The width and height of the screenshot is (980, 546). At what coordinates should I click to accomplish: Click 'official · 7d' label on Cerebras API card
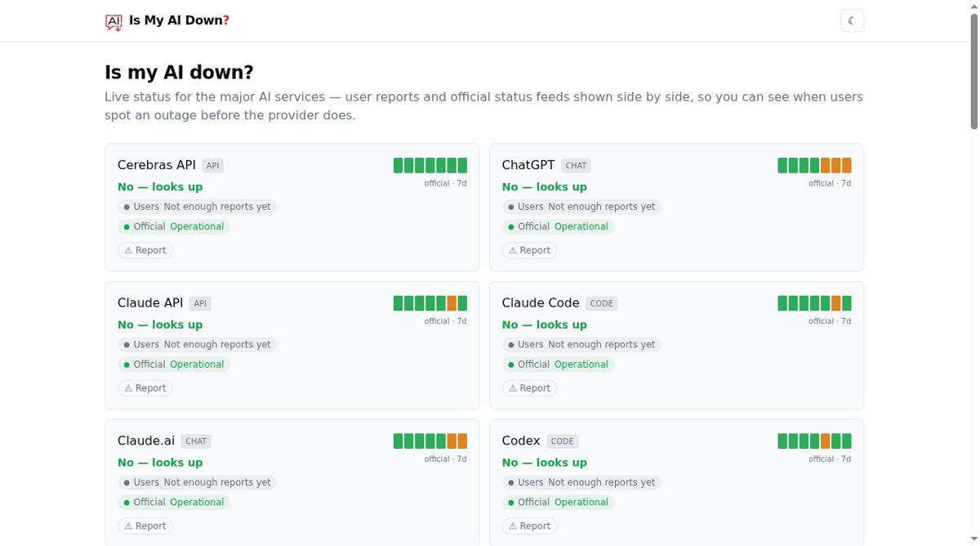445,183
